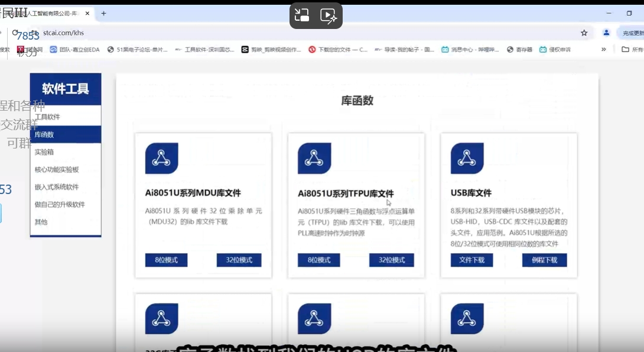This screenshot has height=352, width=644.
Task: Select 其他 in the sidebar menu
Action: [x=66, y=222]
